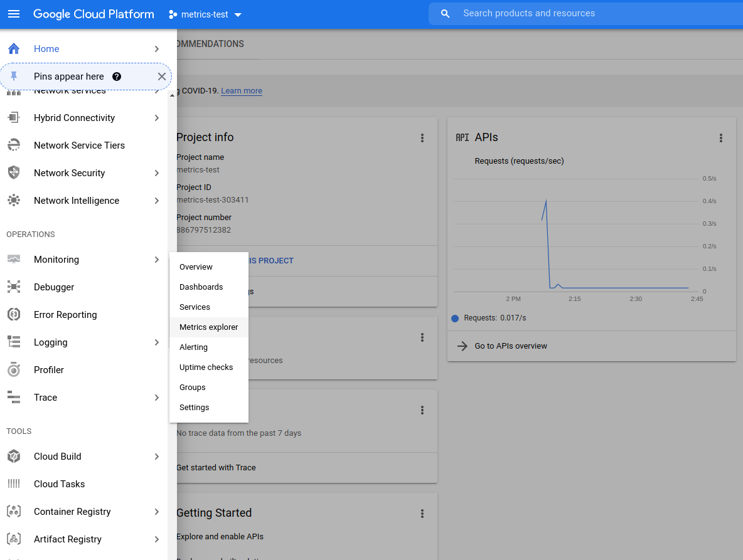Expand the Trace sidebar chevron
The image size is (743, 560).
point(156,397)
